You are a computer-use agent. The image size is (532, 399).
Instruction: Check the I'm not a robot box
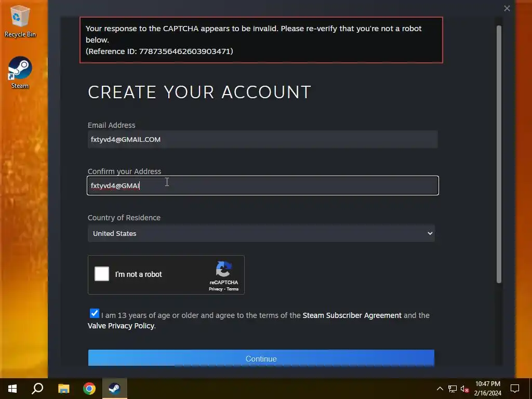(102, 274)
